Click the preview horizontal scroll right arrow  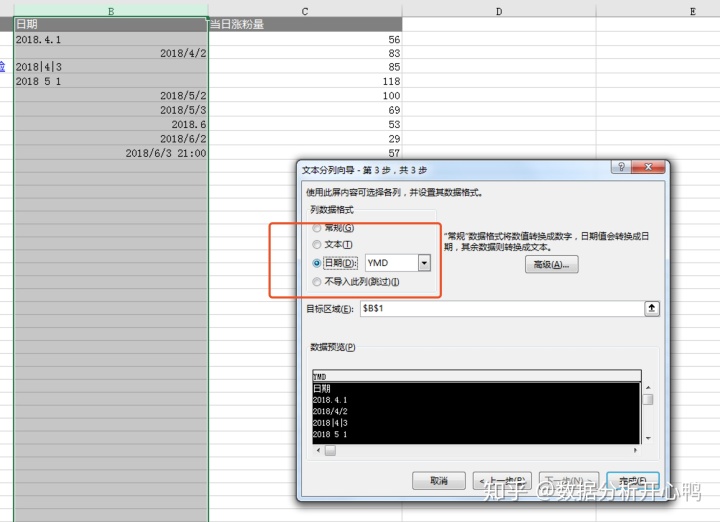tap(636, 450)
